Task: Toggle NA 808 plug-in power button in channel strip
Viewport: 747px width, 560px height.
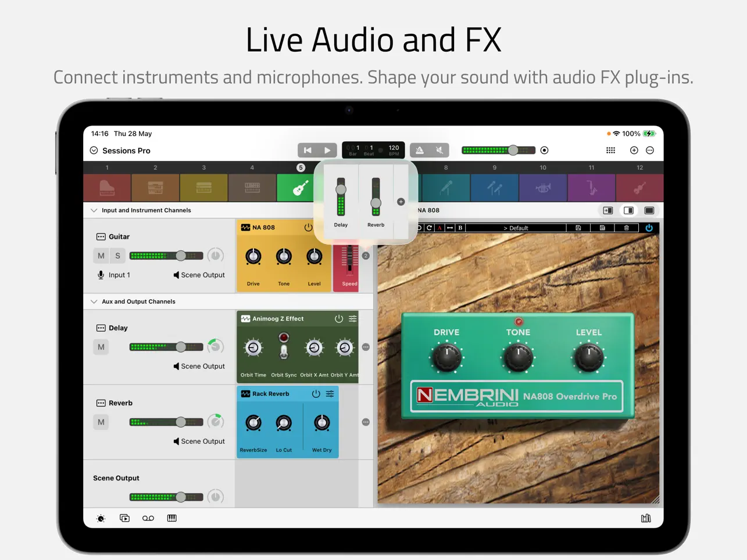Action: pyautogui.click(x=308, y=227)
